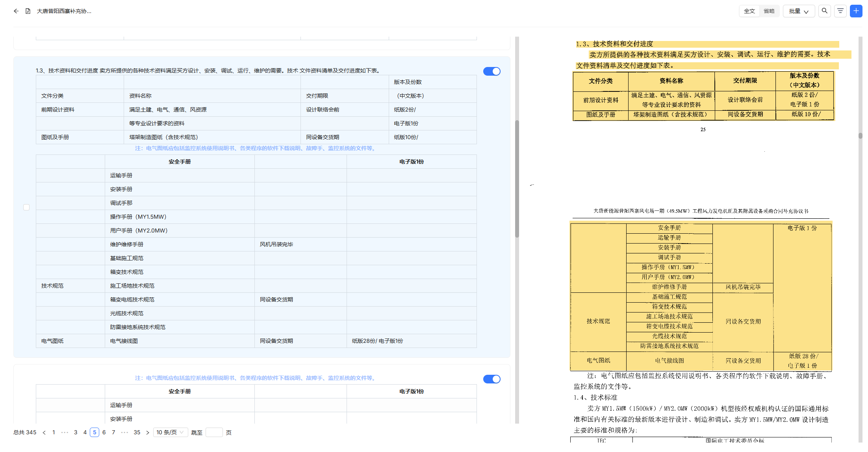This screenshot has width=868, height=452.
Task: Go to page 6
Action: [104, 433]
